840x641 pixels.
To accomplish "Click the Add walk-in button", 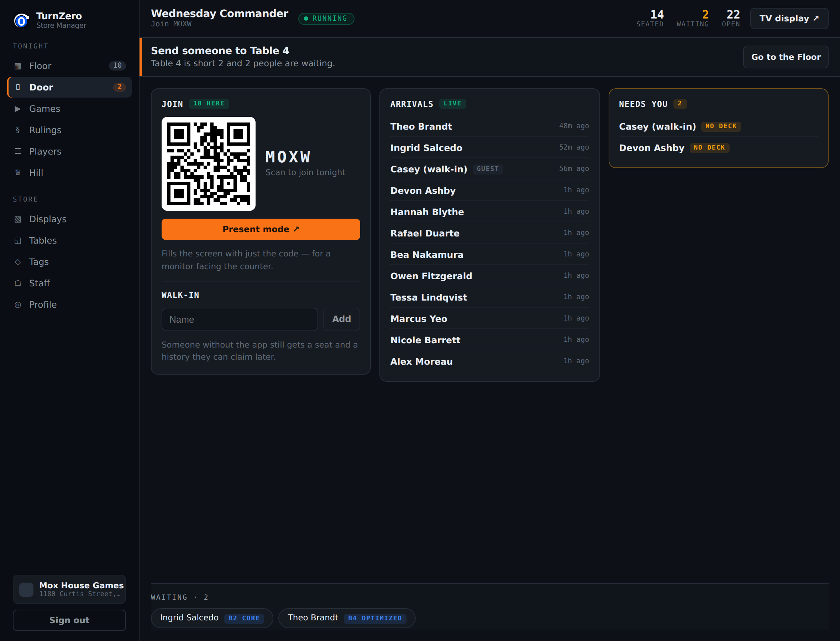I will pyautogui.click(x=341, y=319).
